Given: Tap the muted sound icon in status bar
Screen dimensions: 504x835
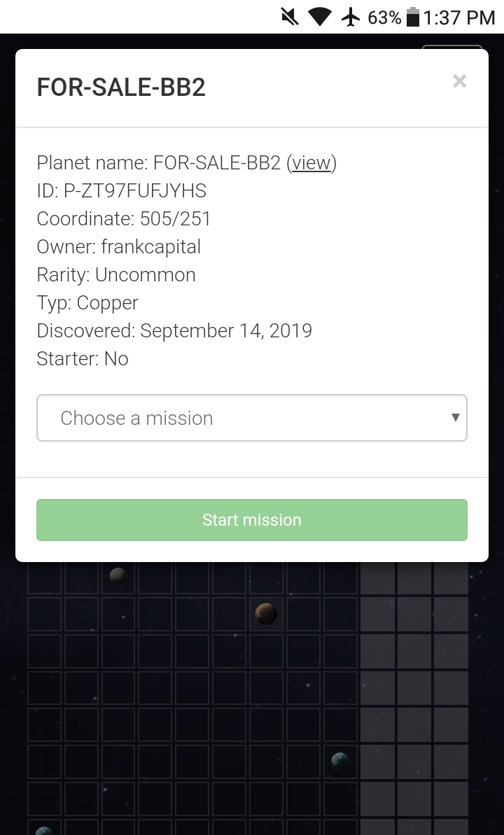Looking at the screenshot, I should click(290, 17).
